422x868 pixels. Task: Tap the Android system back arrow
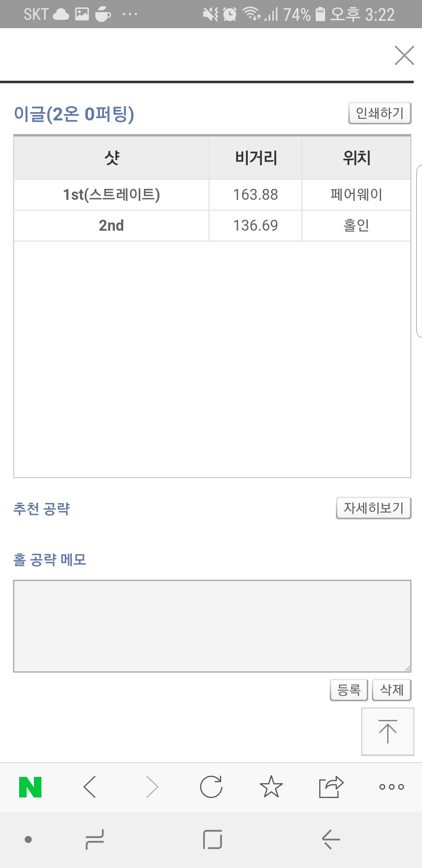click(x=331, y=839)
